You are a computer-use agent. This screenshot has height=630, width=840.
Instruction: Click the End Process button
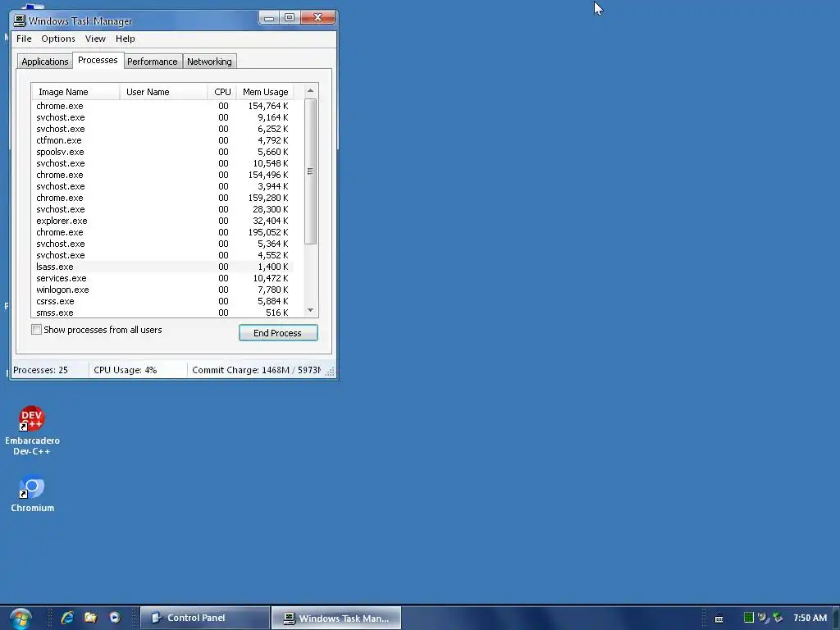point(278,333)
